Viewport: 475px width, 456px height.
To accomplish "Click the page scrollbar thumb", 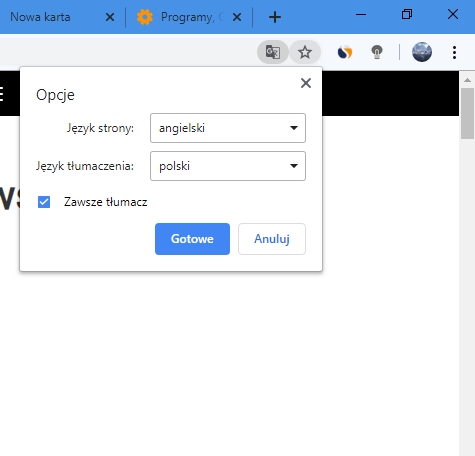I will (x=467, y=113).
